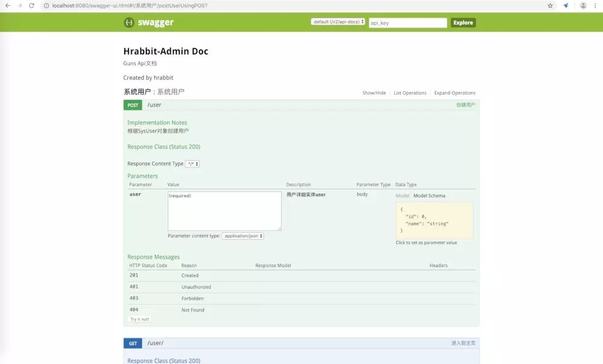Click the 'Not Found' reason text
The image size is (603, 364).
(x=193, y=310)
